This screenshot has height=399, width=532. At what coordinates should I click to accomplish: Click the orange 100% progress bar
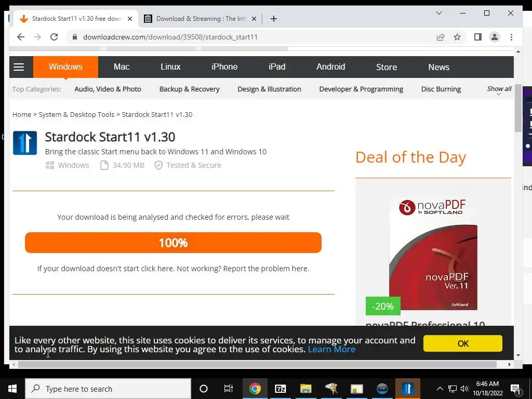(173, 243)
